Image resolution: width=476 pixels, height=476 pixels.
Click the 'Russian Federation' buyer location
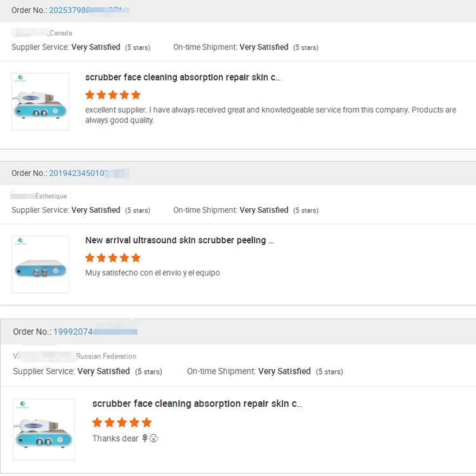pyautogui.click(x=106, y=356)
